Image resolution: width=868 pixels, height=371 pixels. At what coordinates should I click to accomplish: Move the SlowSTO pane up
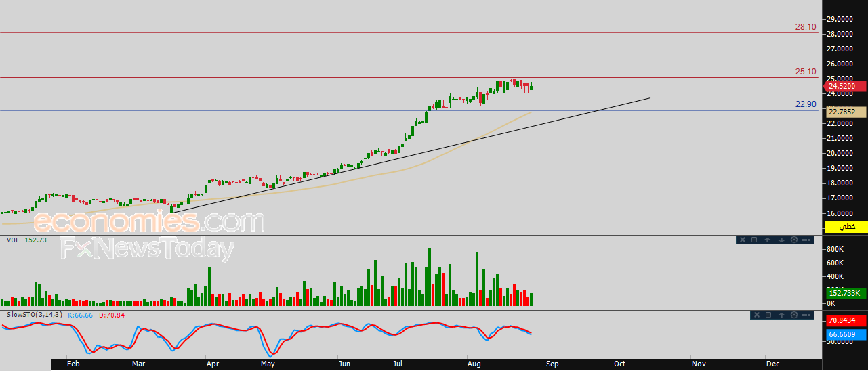tap(781, 315)
